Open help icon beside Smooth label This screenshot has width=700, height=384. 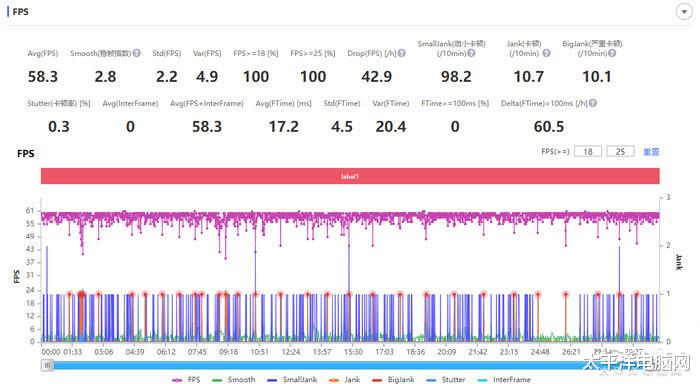tap(137, 53)
